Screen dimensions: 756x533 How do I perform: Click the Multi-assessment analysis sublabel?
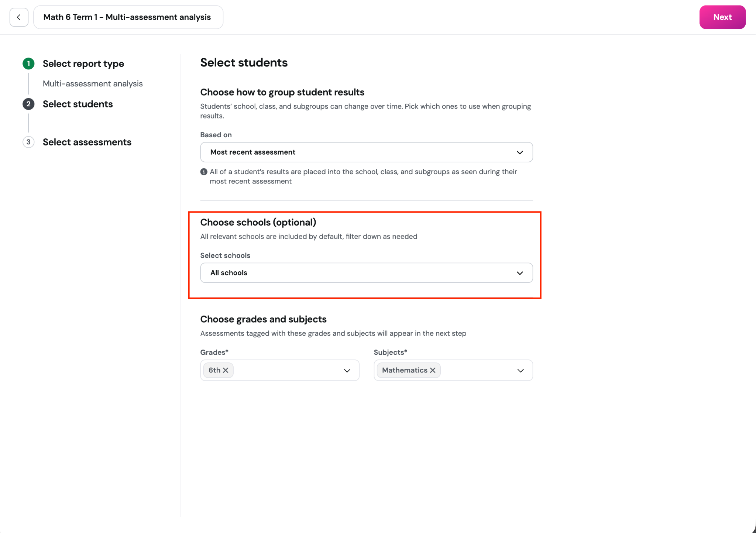pos(93,84)
